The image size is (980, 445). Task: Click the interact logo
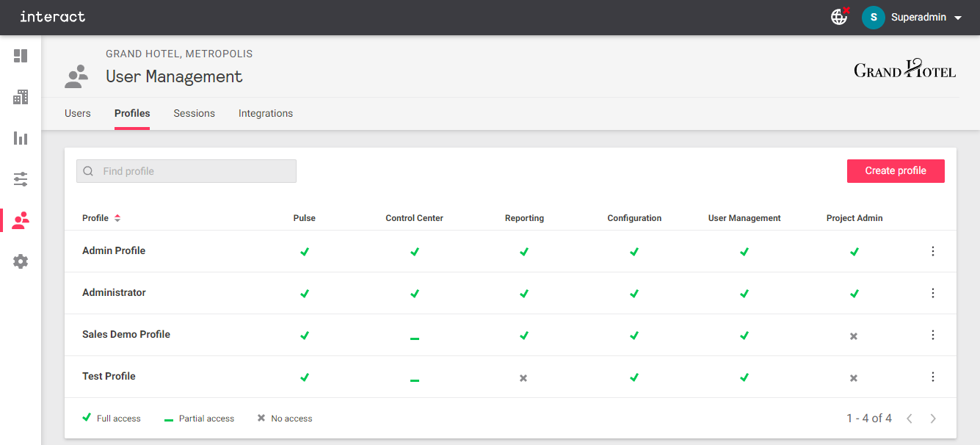coord(53,16)
